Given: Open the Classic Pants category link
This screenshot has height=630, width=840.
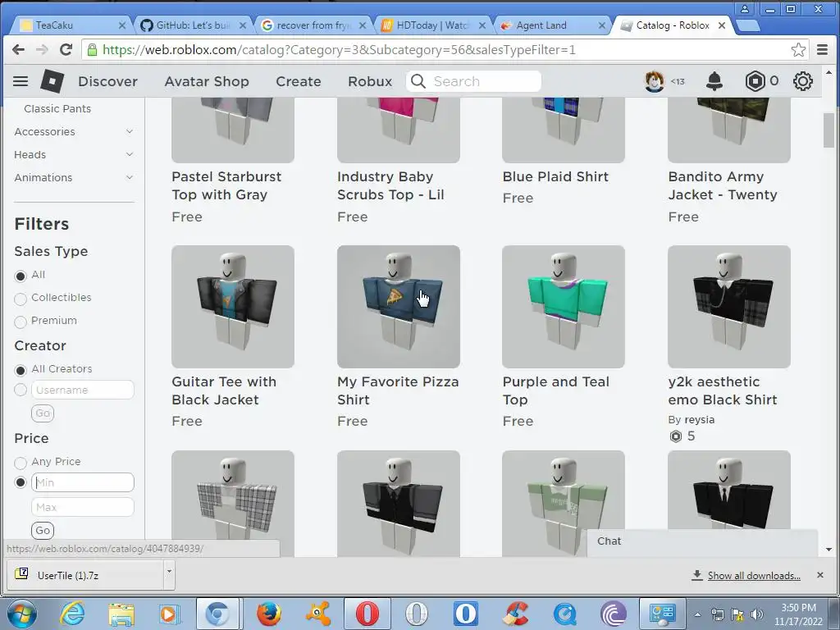Looking at the screenshot, I should pos(57,109).
